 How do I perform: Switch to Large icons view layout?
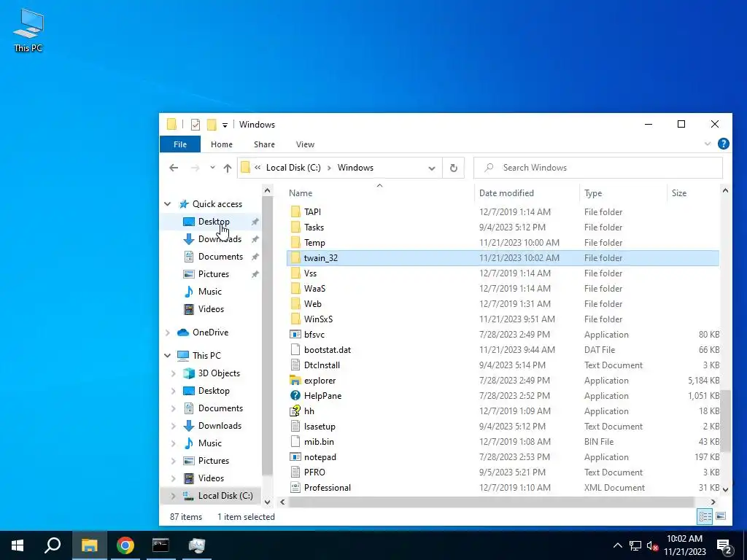point(720,516)
